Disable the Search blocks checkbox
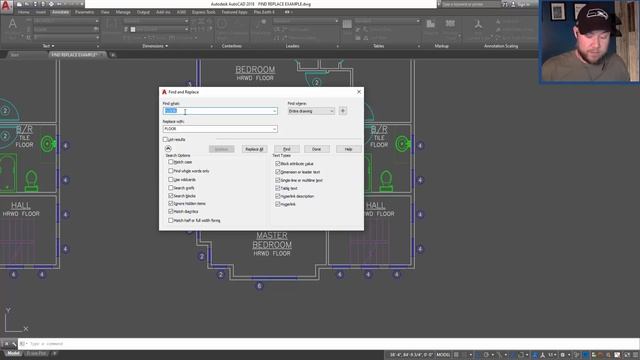Screen dimensions: 640x360 click(171, 196)
